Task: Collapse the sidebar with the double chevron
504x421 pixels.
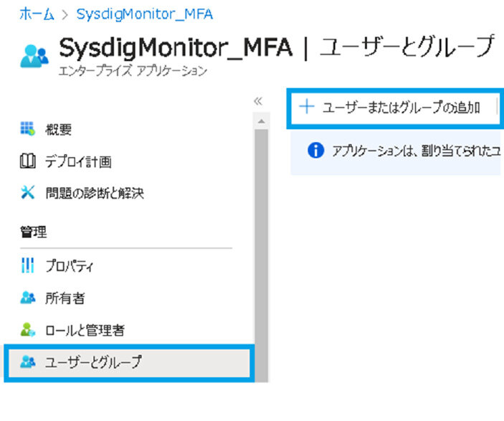Action: pyautogui.click(x=258, y=101)
